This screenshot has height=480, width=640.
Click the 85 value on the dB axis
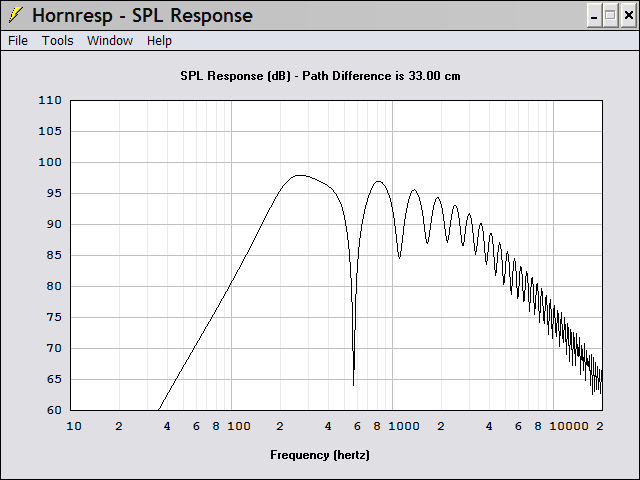click(x=54, y=256)
